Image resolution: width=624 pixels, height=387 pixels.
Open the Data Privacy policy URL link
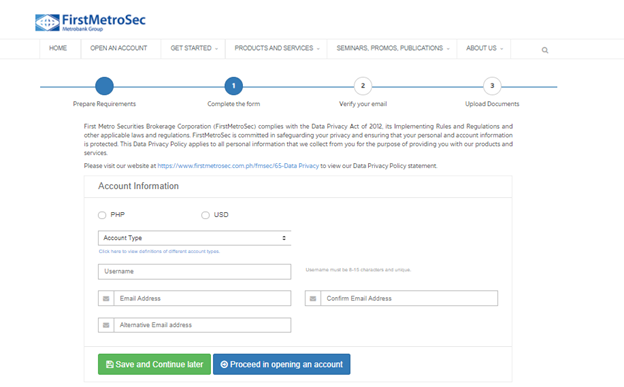click(238, 166)
